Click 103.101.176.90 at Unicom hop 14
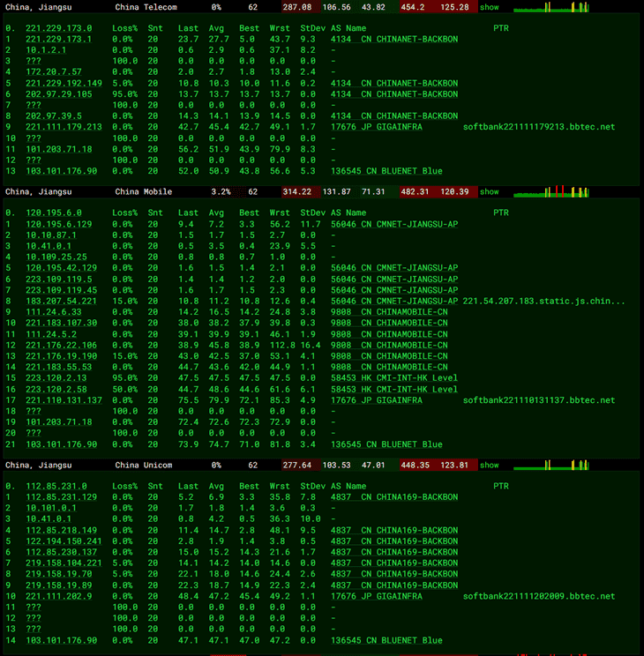This screenshot has height=656, width=644. (61, 640)
